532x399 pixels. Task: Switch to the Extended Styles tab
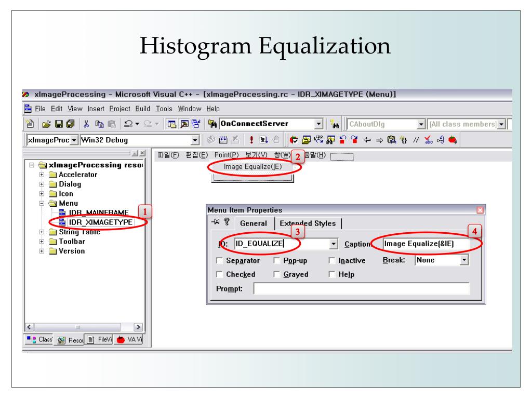coord(308,223)
